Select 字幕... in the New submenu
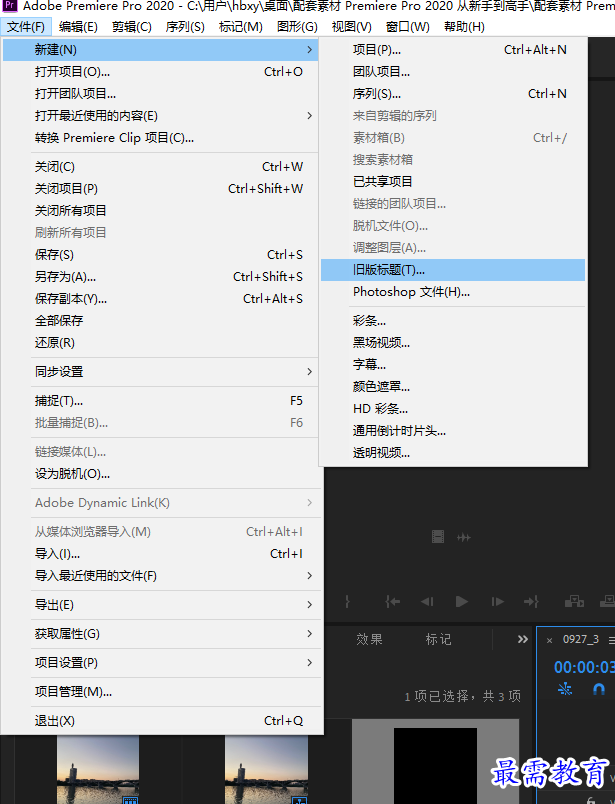The width and height of the screenshot is (615, 804). pos(453,365)
